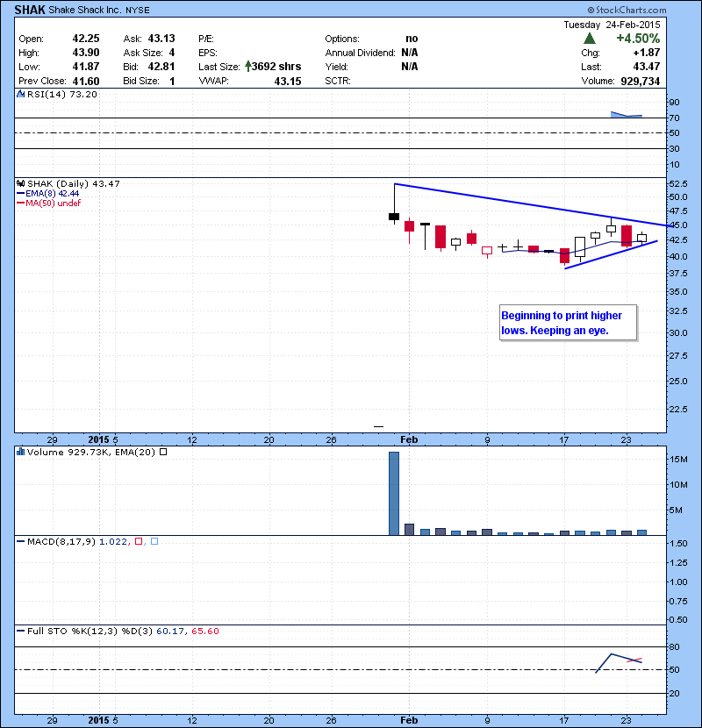Click the +4.50% percent change value

point(638,39)
